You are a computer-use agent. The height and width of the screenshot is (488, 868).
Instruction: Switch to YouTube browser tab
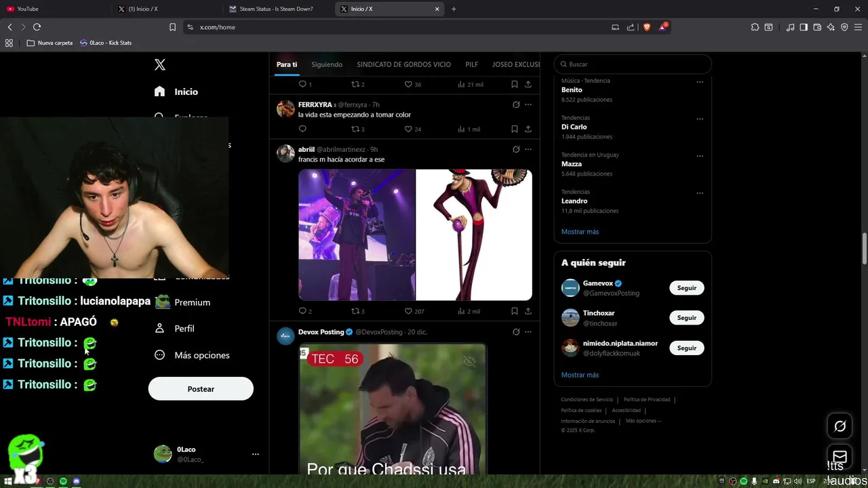54,9
